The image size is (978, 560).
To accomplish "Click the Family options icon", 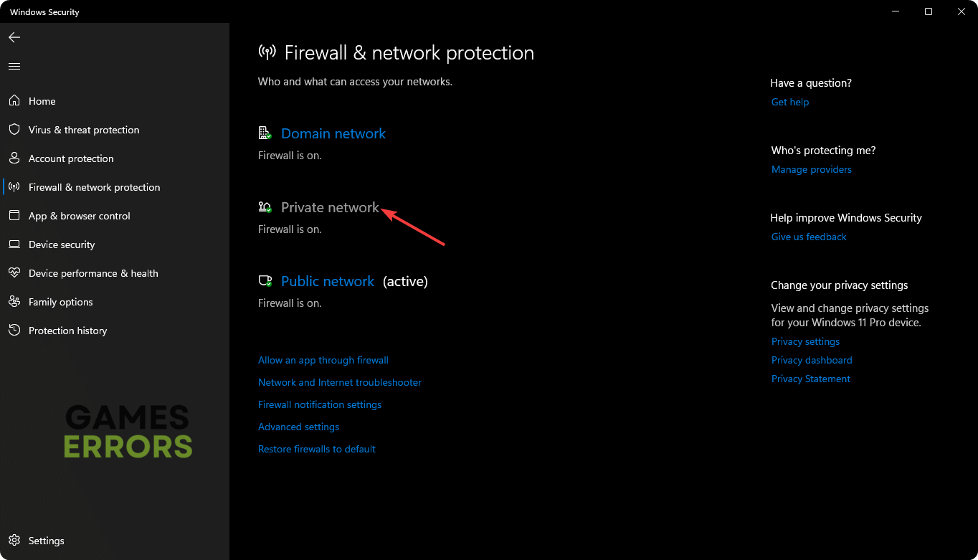I will pyautogui.click(x=14, y=302).
